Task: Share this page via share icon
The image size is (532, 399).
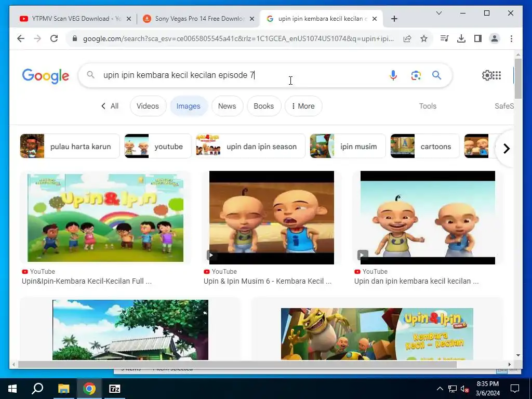Action: point(407,38)
